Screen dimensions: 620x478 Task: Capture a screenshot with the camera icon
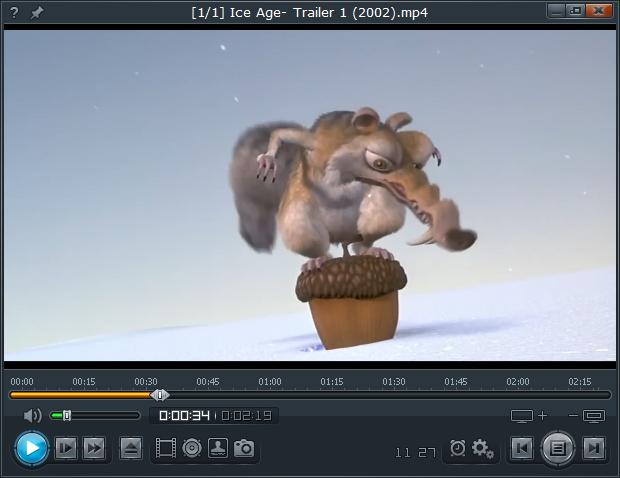point(244,448)
